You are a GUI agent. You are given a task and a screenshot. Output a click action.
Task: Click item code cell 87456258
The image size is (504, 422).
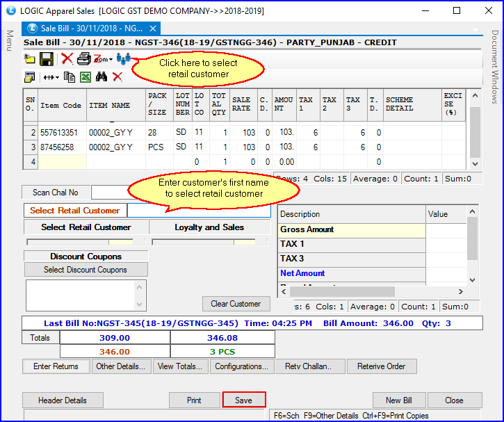(63, 147)
